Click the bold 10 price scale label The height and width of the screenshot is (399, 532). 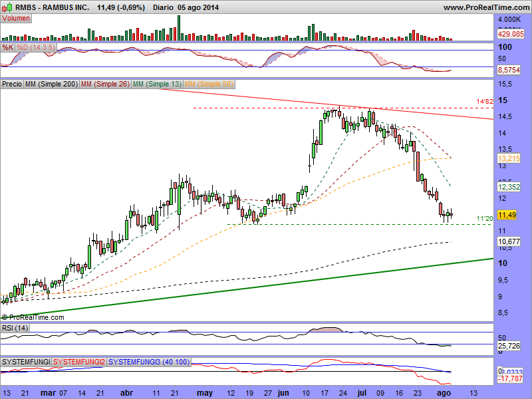coord(503,263)
